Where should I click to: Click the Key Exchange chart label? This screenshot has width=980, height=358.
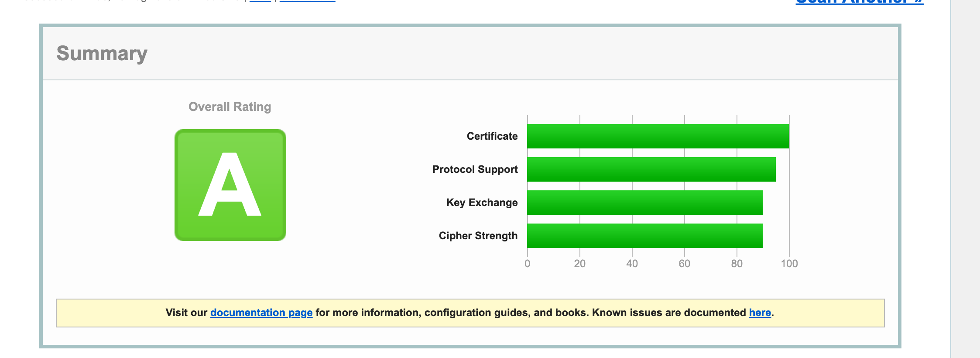click(x=482, y=203)
